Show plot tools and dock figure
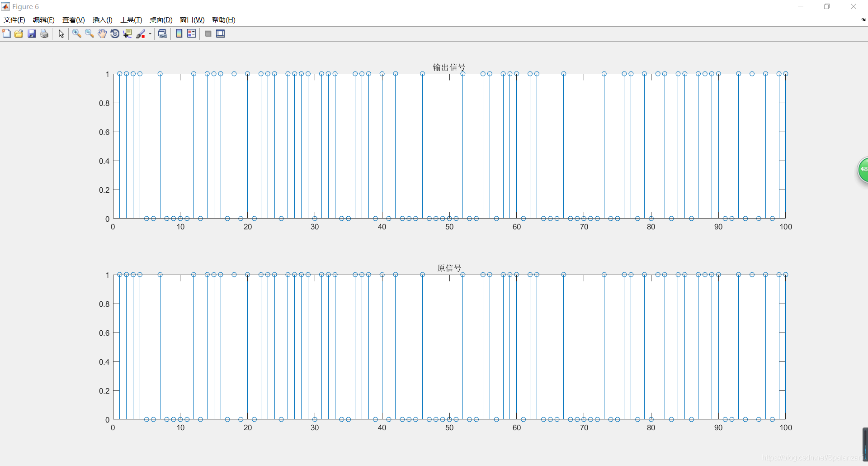This screenshot has height=466, width=868. pos(221,34)
